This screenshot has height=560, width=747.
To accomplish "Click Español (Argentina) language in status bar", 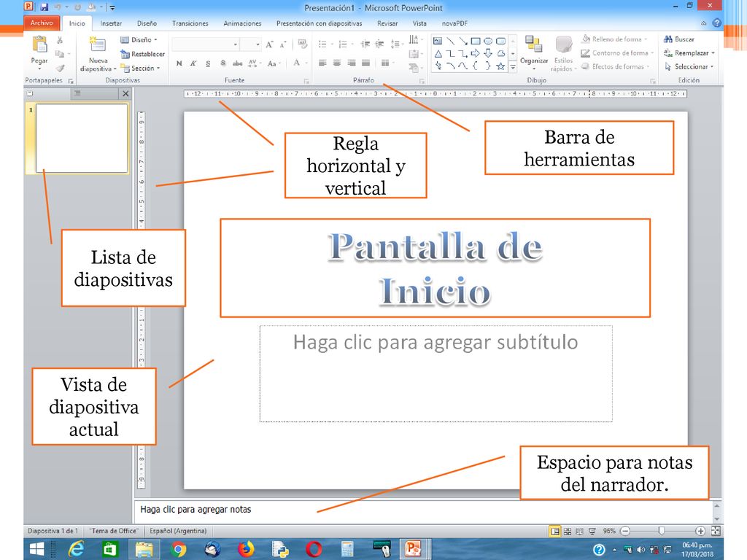I will point(178,531).
